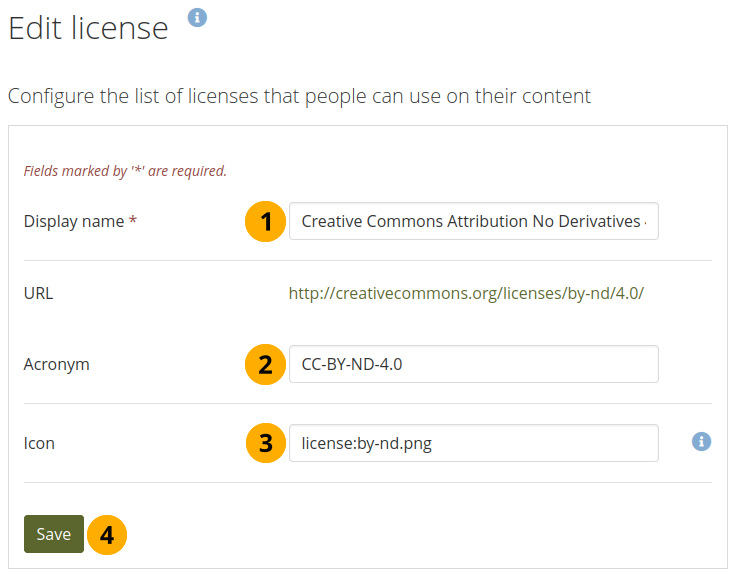Click the URL label
The height and width of the screenshot is (576, 736).
tap(38, 294)
